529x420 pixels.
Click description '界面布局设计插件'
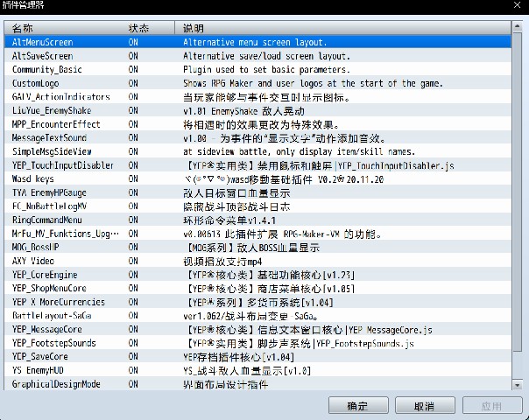[226, 384]
